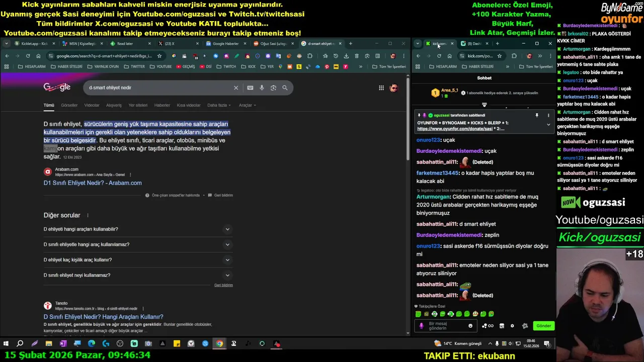
Task: Clear the Google search box text
Action: click(x=236, y=87)
